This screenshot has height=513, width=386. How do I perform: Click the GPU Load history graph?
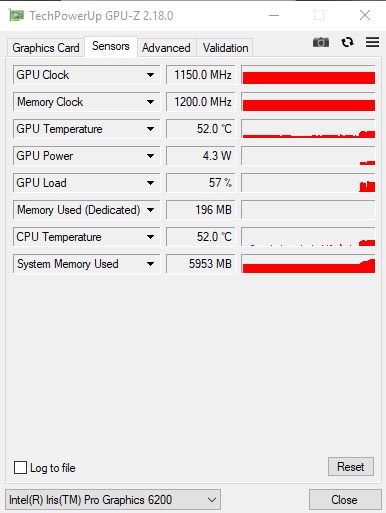point(308,183)
